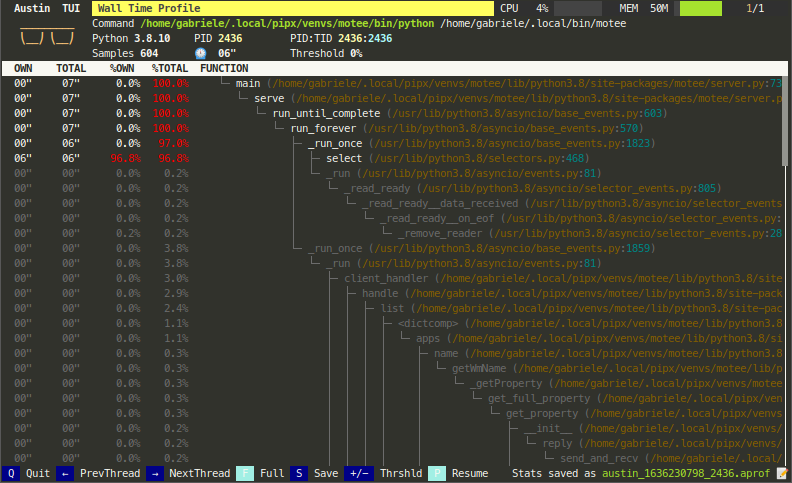The image size is (792, 483).
Task: Sort by the %TOTAL column header
Action: click(x=169, y=68)
